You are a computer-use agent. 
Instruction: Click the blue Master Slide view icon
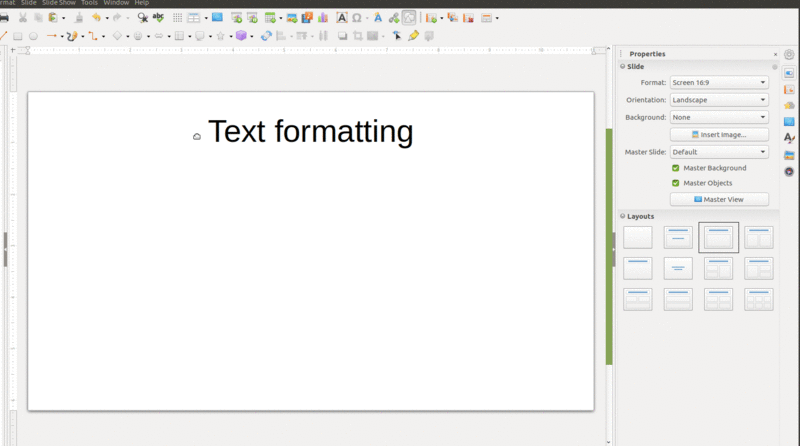click(x=217, y=17)
